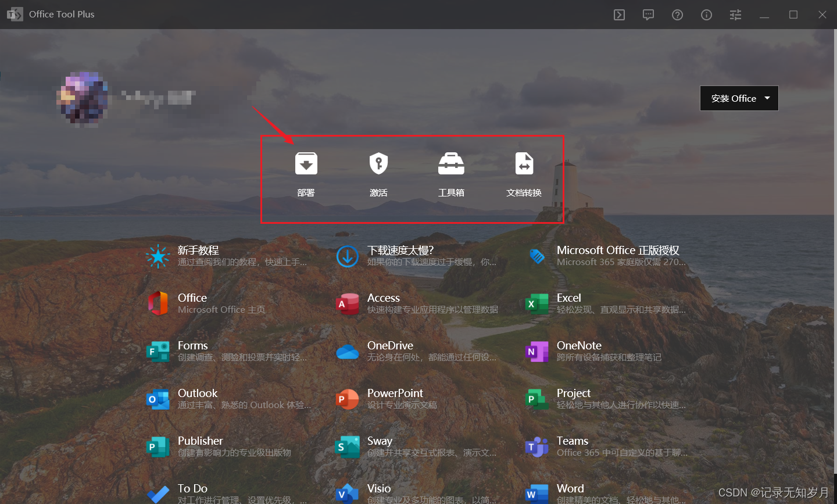837x504 pixels.
Task: Click the feedback chat bubble icon
Action: coord(649,15)
